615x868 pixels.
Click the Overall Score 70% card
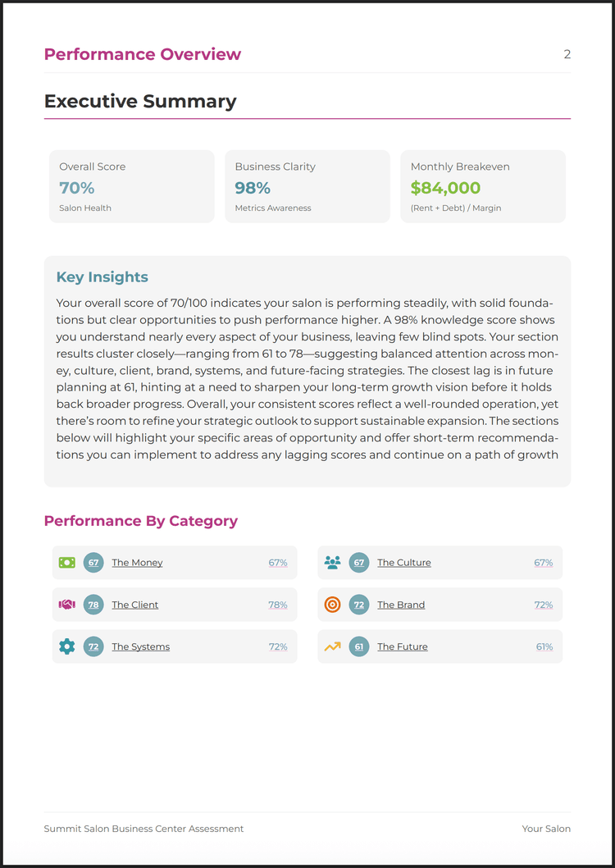tap(131, 186)
